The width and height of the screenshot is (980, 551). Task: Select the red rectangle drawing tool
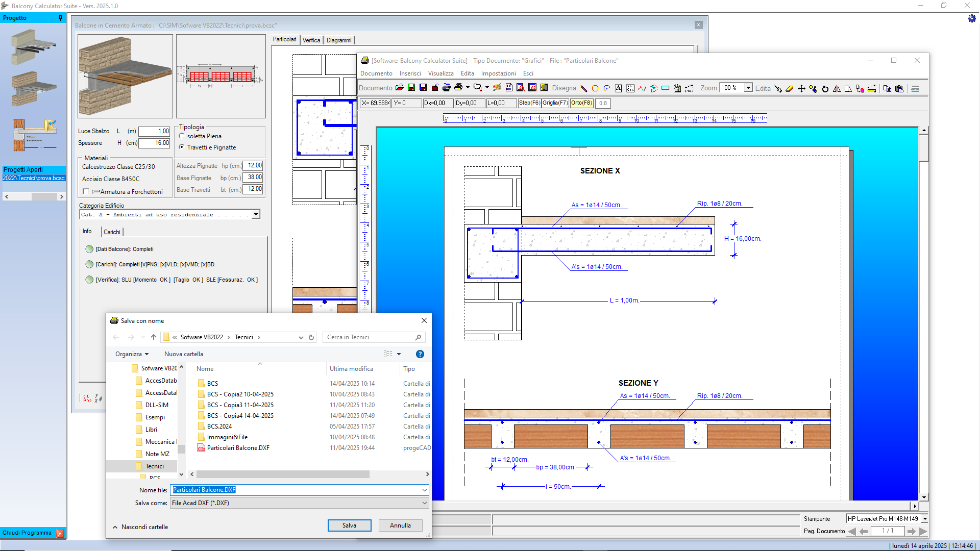coord(666,88)
